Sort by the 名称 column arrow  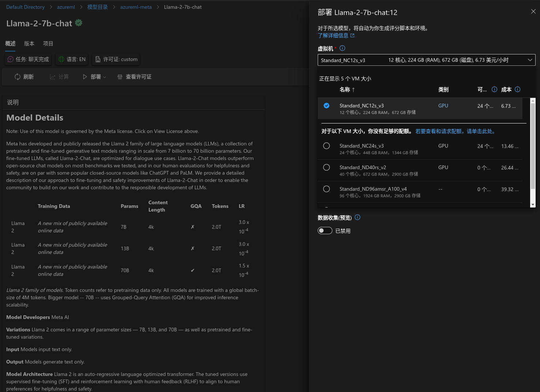[x=353, y=90]
